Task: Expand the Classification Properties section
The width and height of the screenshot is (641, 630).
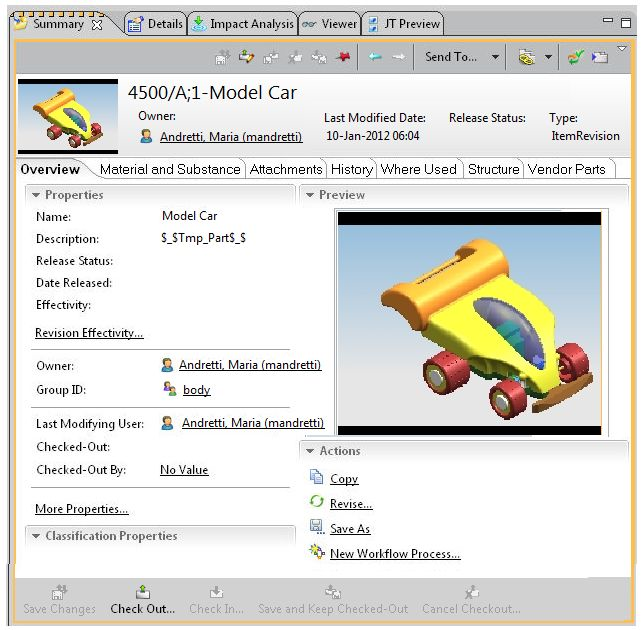Action: [x=36, y=537]
